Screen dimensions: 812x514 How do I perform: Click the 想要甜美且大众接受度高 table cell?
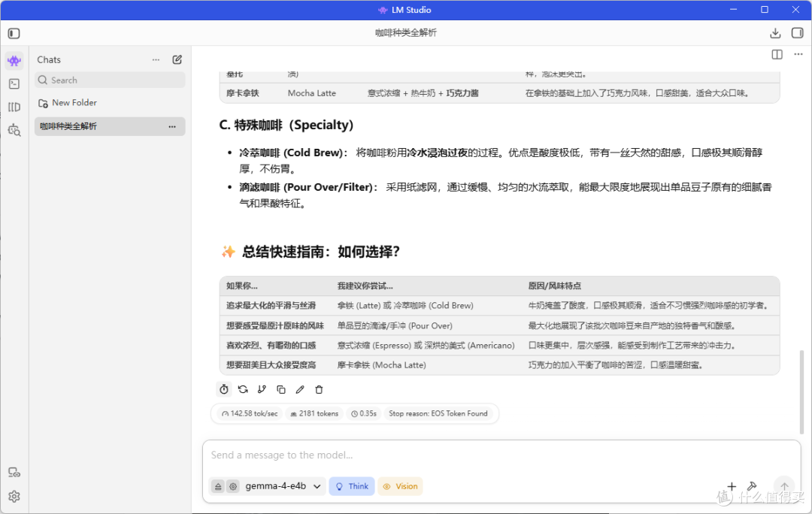click(x=271, y=365)
